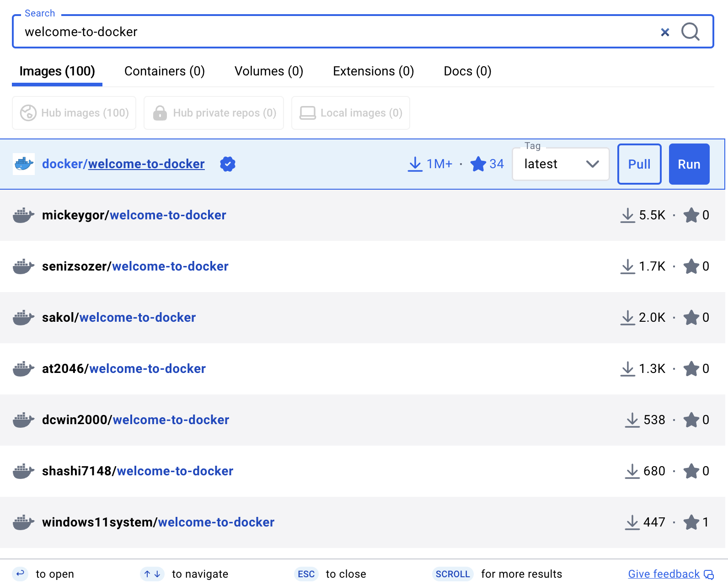
Task: Click the whale icon of at2046/welcome-to-docker
Action: click(24, 369)
